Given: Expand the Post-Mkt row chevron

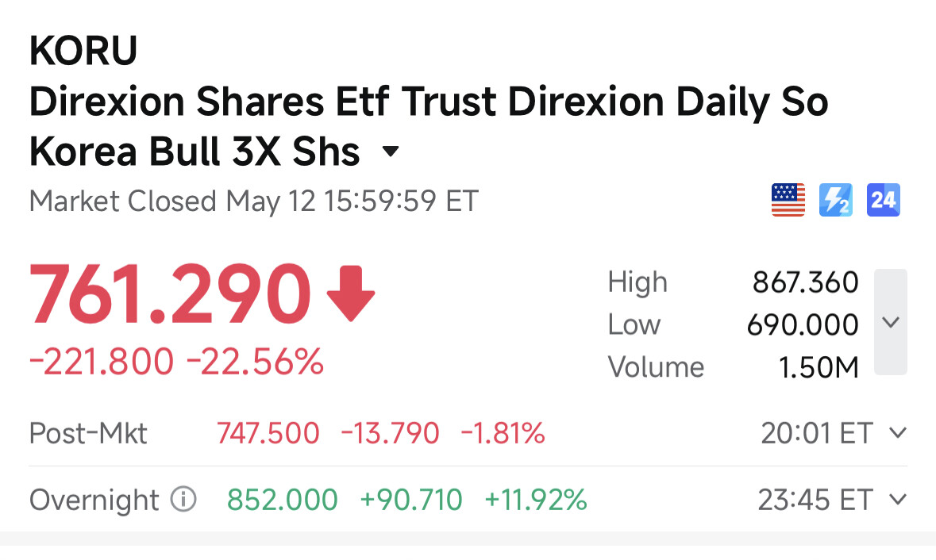Looking at the screenshot, I should (x=898, y=432).
